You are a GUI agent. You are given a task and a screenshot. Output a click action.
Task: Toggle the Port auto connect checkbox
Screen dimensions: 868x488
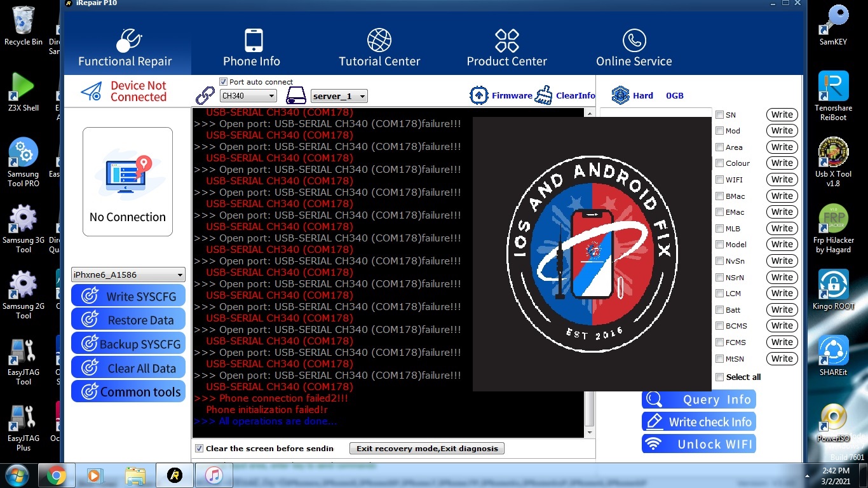[223, 82]
